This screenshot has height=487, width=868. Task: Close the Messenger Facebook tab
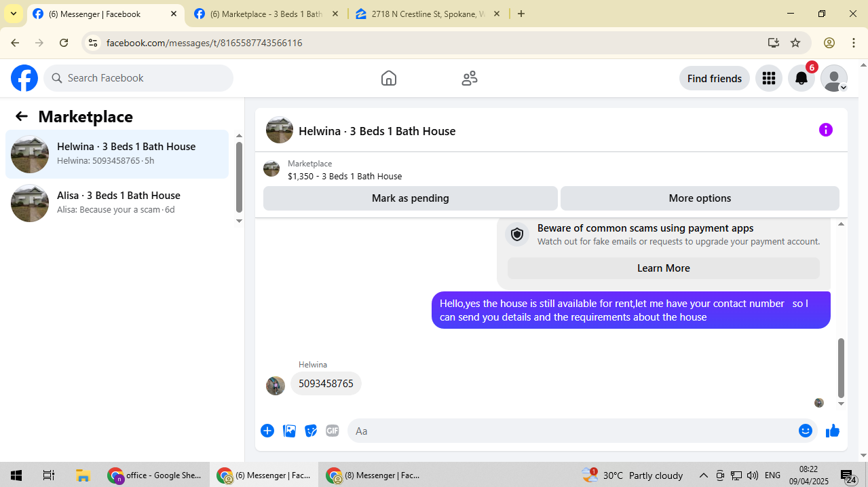pos(174,14)
